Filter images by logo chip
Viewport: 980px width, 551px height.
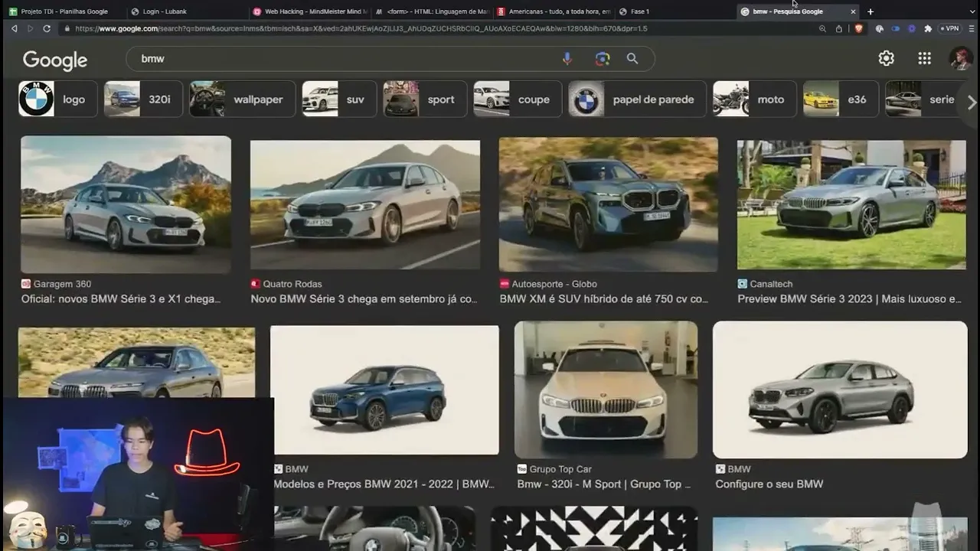[58, 99]
